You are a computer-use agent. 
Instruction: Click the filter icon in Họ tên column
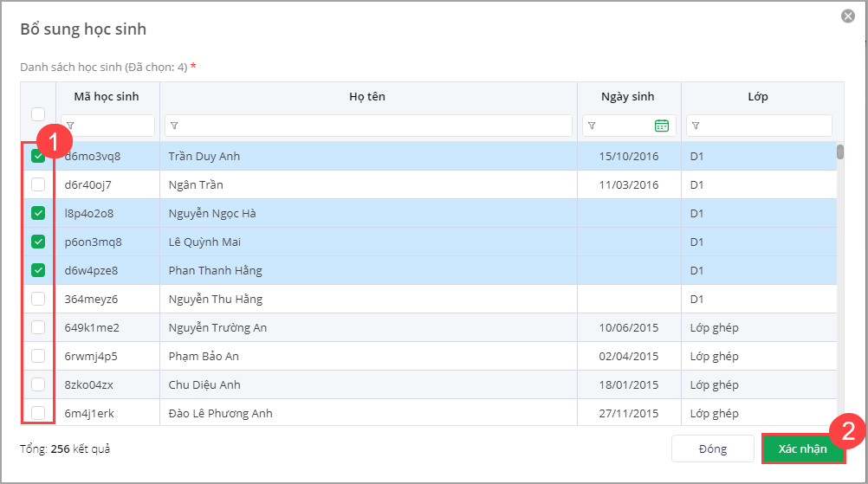pos(174,126)
